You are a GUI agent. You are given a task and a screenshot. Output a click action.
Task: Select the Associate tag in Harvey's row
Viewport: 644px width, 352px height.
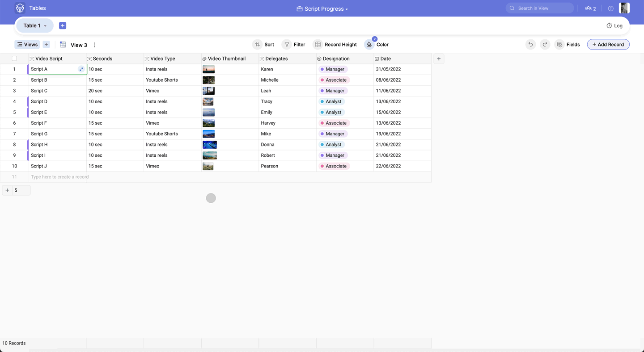click(x=334, y=123)
